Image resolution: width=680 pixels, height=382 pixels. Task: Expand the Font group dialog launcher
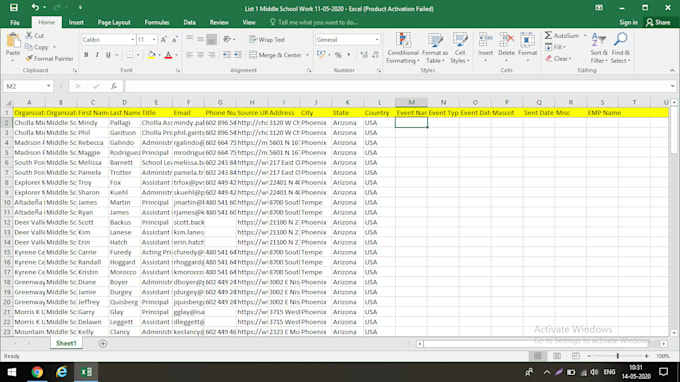(178, 70)
